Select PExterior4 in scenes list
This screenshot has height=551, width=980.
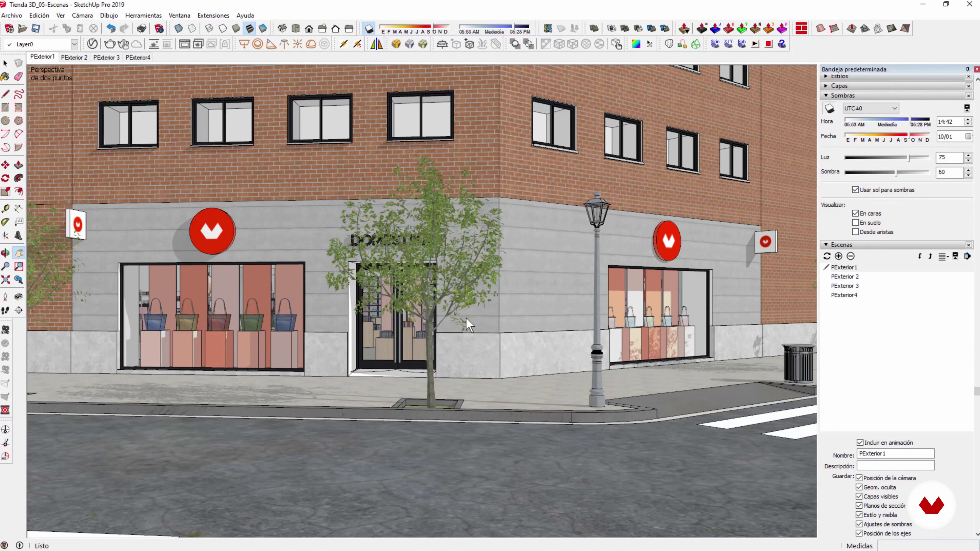click(x=844, y=295)
